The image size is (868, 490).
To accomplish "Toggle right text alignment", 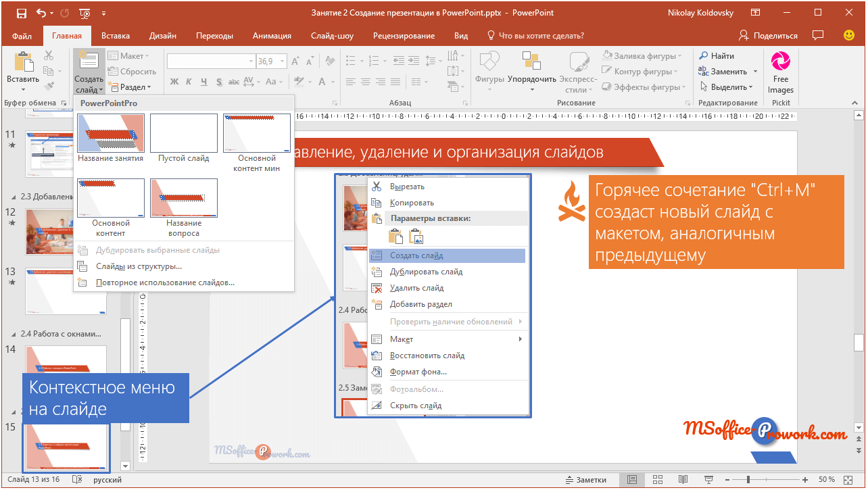I will [381, 82].
